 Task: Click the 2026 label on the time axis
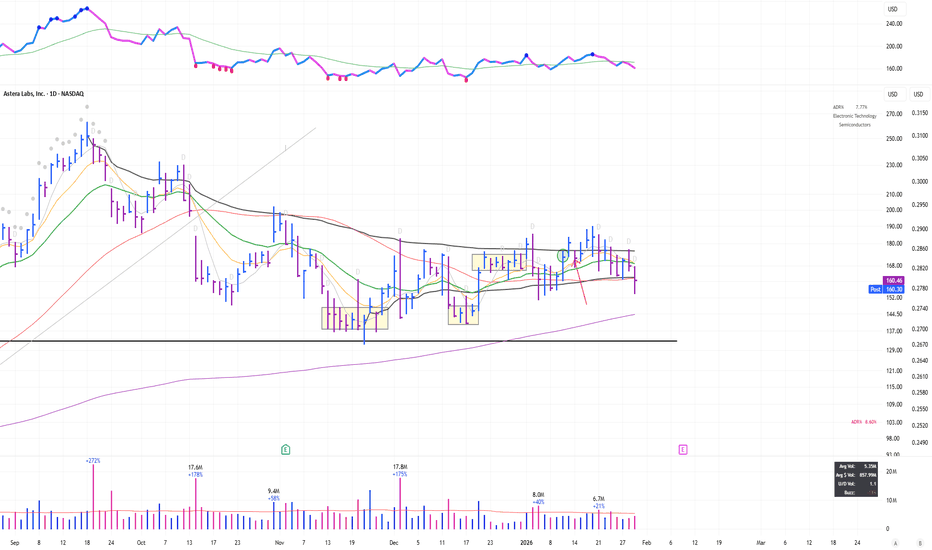tap(526, 543)
